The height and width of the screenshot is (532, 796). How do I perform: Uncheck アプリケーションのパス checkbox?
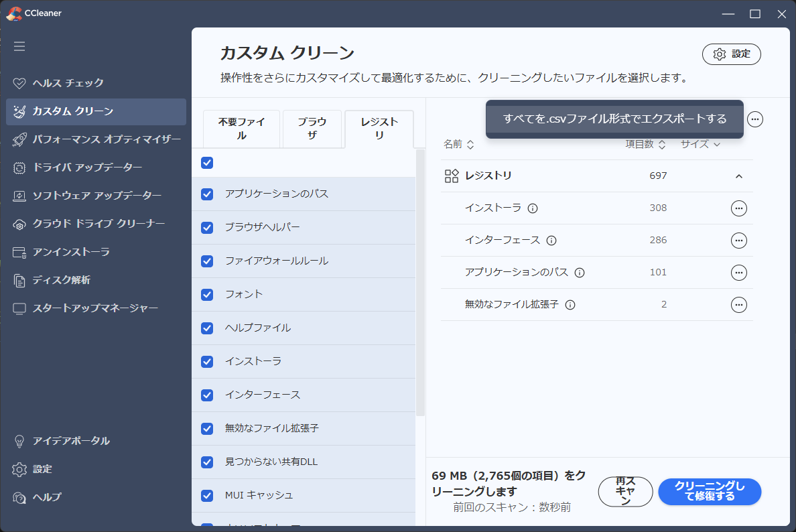tap(207, 194)
